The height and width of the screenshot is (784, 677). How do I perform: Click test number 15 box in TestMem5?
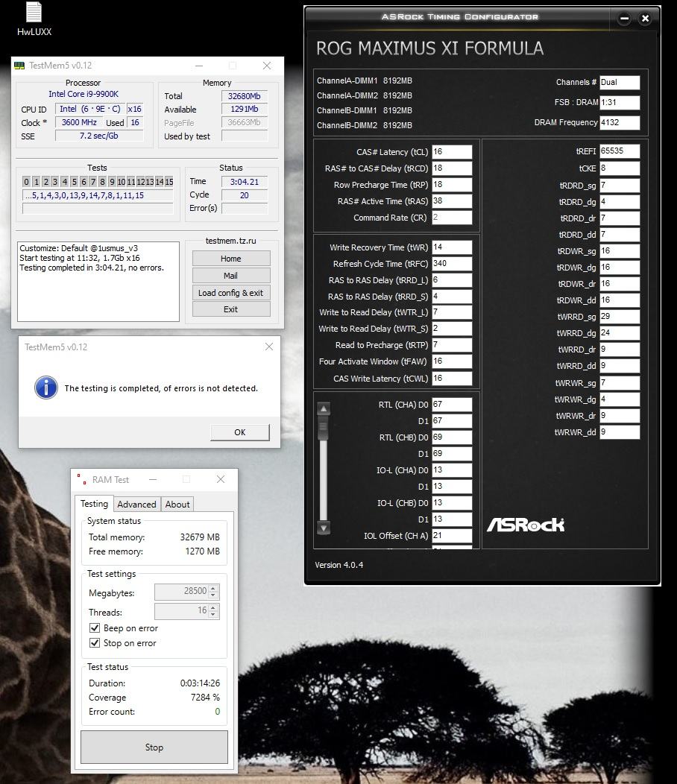click(x=169, y=182)
